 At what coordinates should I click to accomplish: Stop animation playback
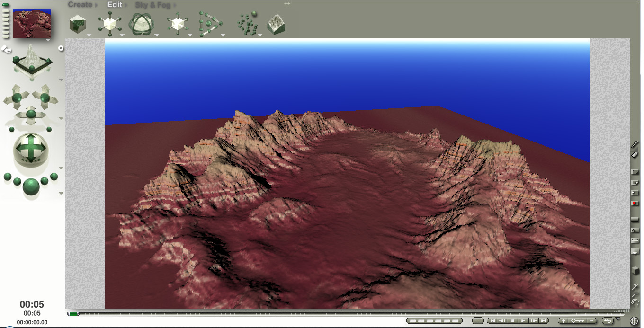512,320
